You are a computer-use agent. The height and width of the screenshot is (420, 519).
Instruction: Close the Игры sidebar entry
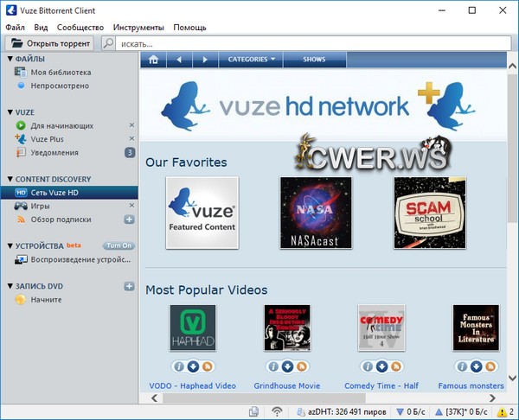[x=131, y=206]
